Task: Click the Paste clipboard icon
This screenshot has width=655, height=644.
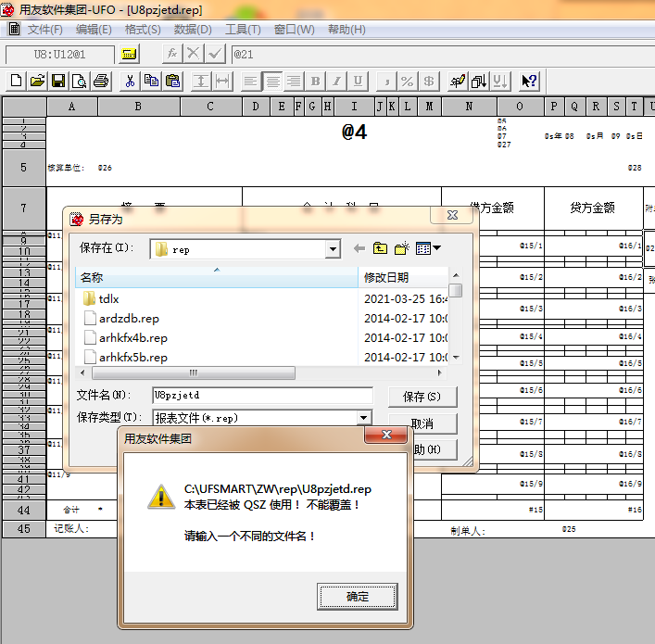Action: click(x=172, y=81)
